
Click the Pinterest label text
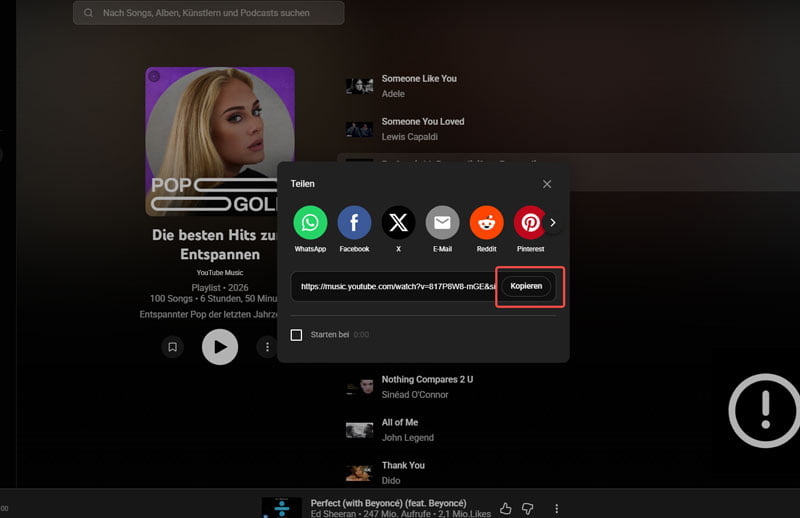click(x=531, y=249)
